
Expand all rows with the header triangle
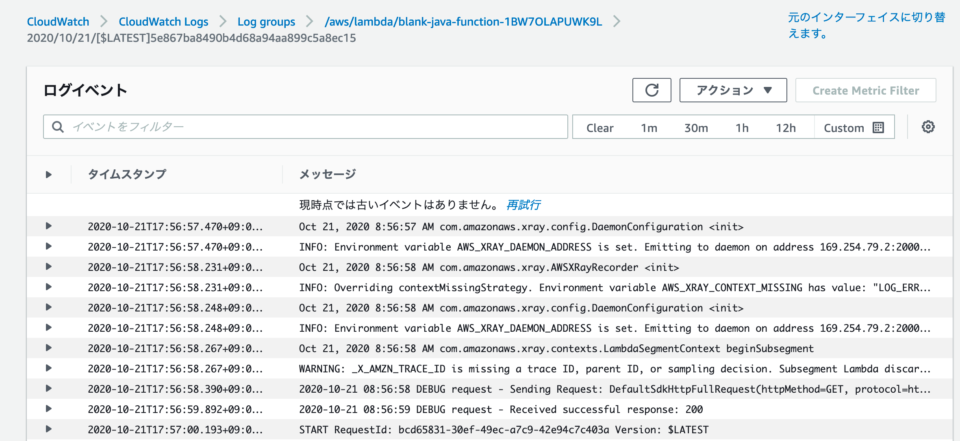click(48, 175)
